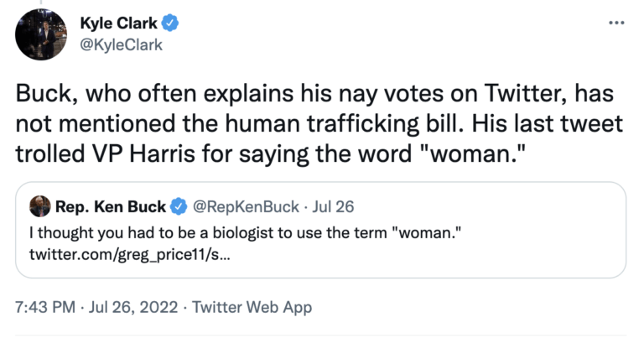644x338 pixels.
Task: Open the Twitter Web App source link
Action: pos(252,308)
